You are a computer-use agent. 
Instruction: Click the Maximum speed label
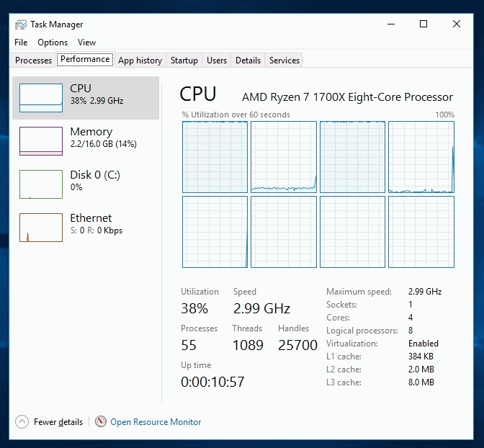(359, 292)
